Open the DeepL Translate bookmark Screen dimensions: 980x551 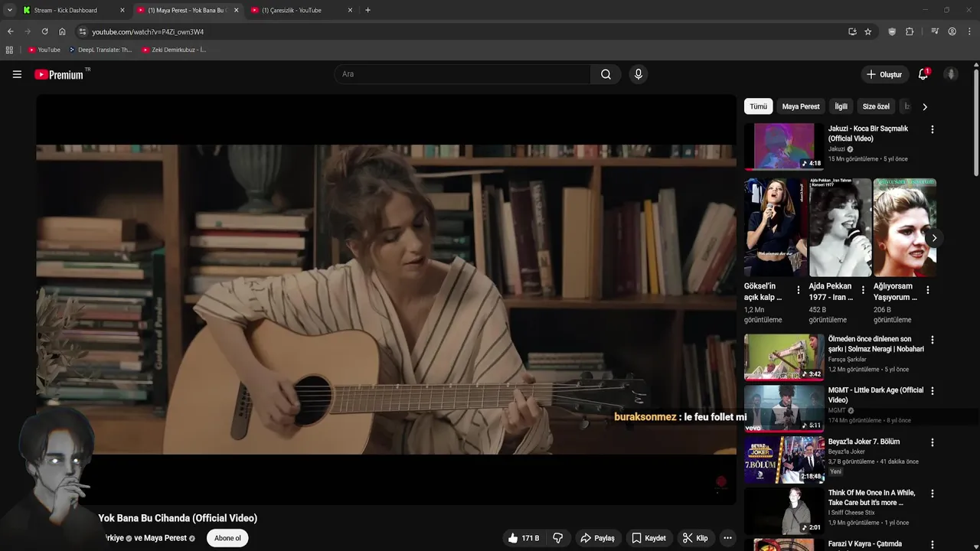(100, 50)
